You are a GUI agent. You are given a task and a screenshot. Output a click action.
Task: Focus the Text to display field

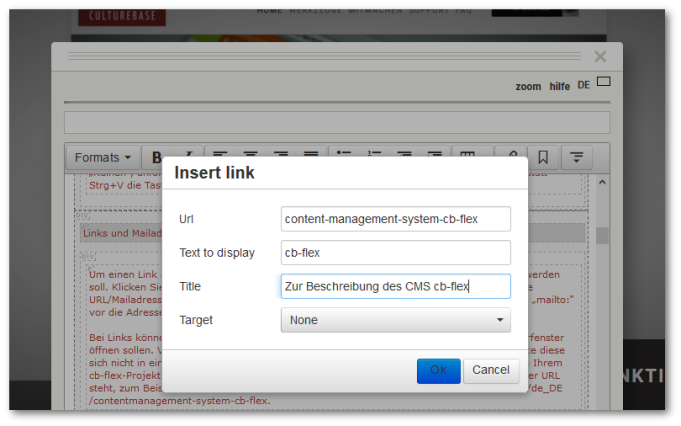point(395,253)
